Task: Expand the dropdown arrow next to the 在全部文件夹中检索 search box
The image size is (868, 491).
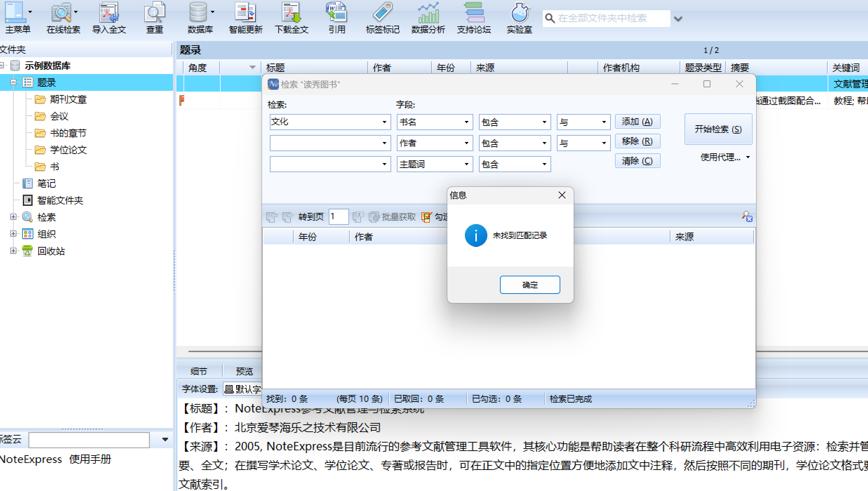Action: tap(678, 19)
